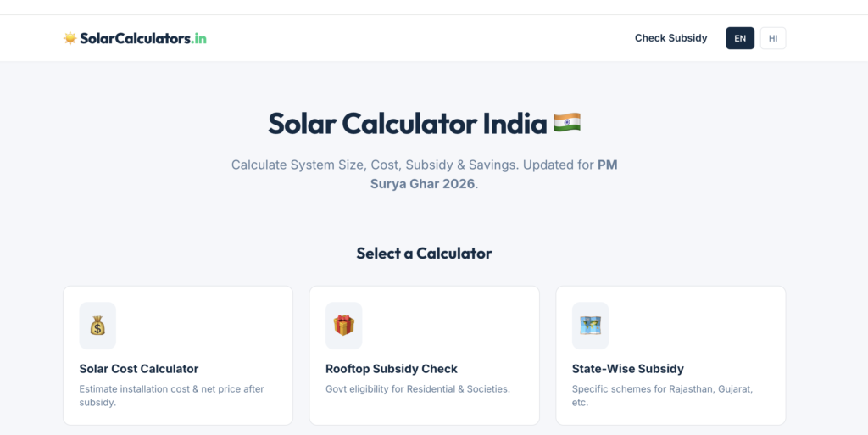Click the PM Surya Ghar 2026 text
The width and height of the screenshot is (868, 435).
click(607, 165)
